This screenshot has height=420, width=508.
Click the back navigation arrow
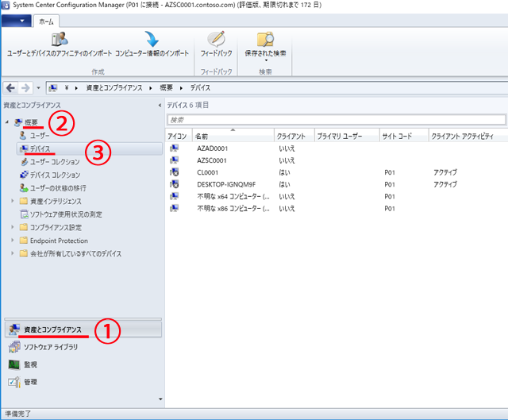[x=11, y=87]
